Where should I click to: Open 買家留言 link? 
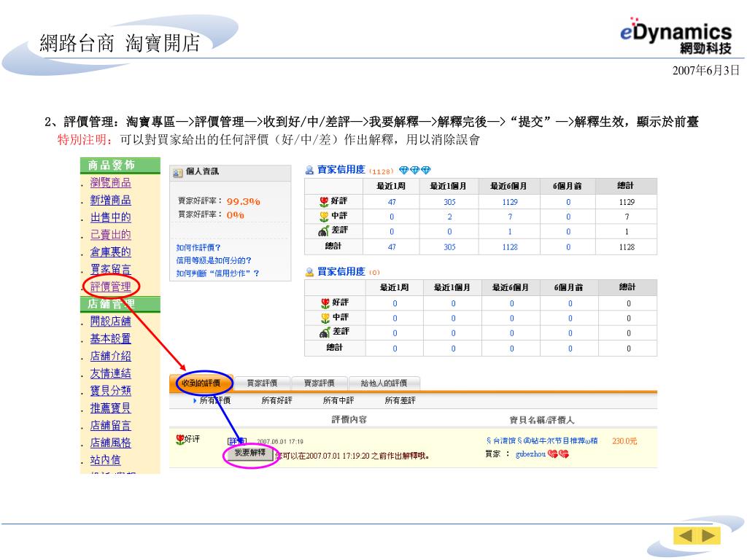pyautogui.click(x=111, y=269)
